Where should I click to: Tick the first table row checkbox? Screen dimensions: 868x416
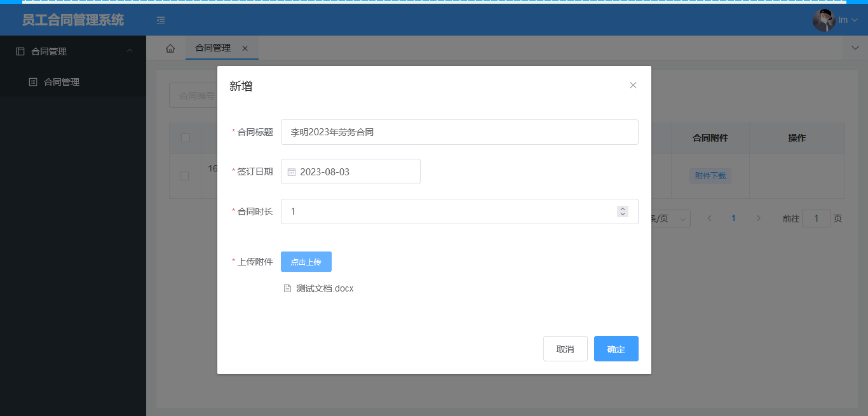184,176
